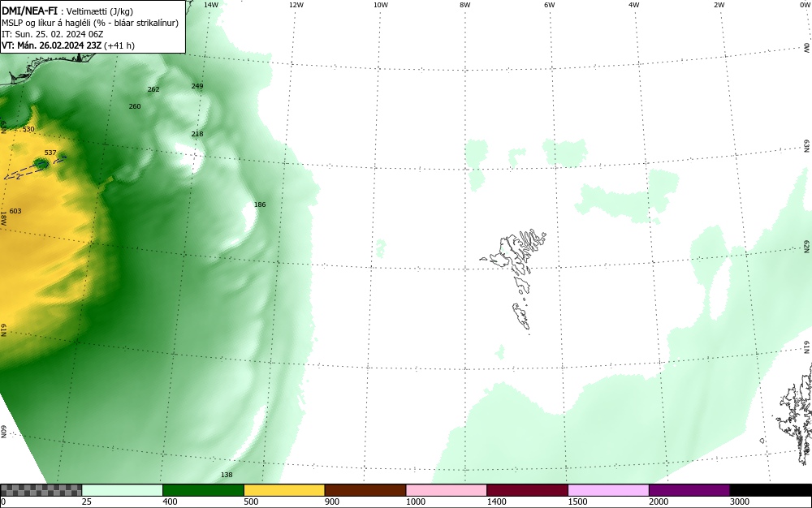Click the map value 249
This screenshot has width=812, height=508.
pos(197,86)
